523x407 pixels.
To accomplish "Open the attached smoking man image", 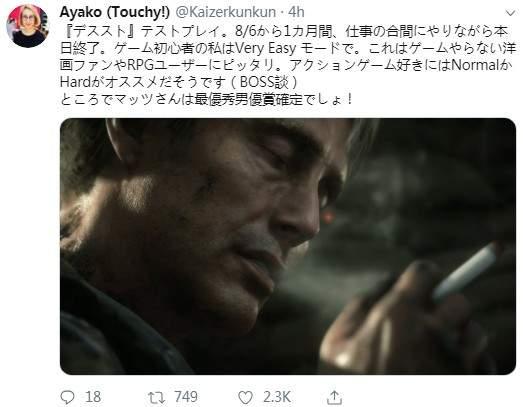I will 288,246.
